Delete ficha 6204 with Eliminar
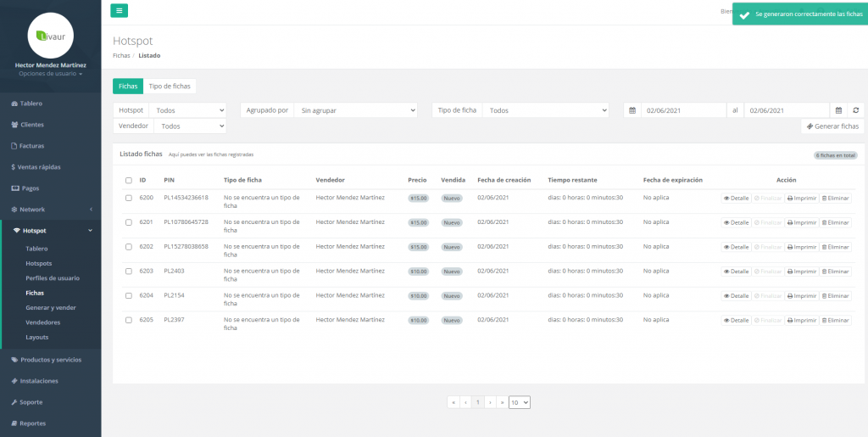 pyautogui.click(x=835, y=296)
